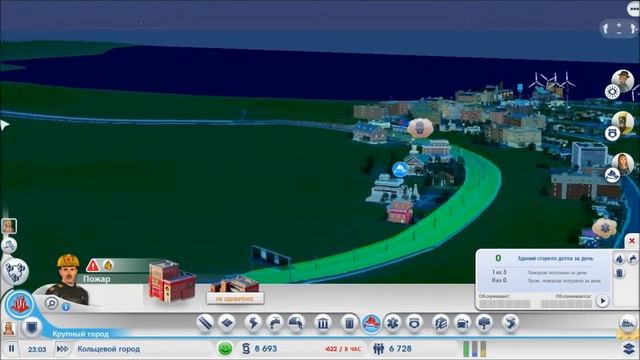Select the large fire station thumbnail
Screen dimensions: 640x360
(x=171, y=281)
